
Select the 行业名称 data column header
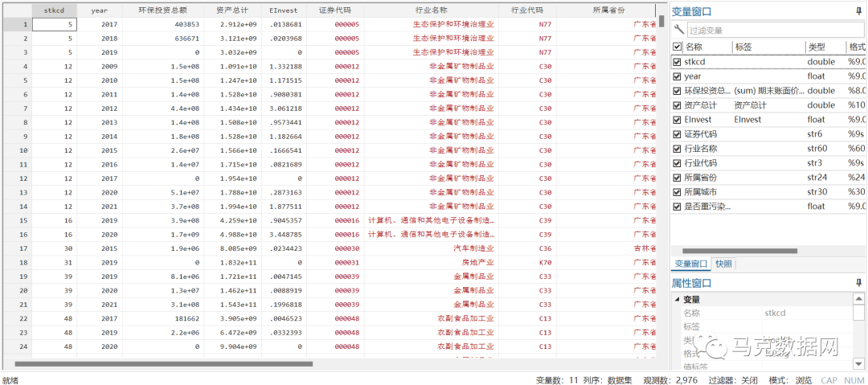point(431,10)
